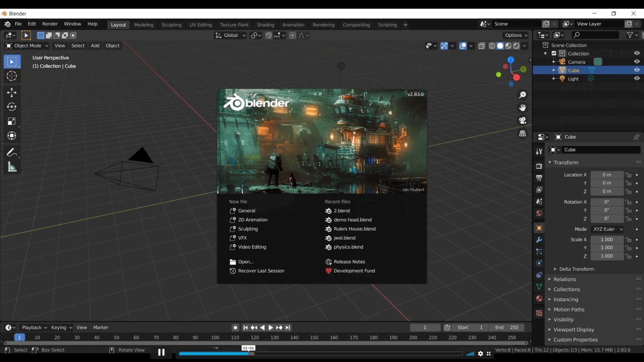Hide Light in viewport via eye
The image size is (644, 362).
(x=637, y=78)
